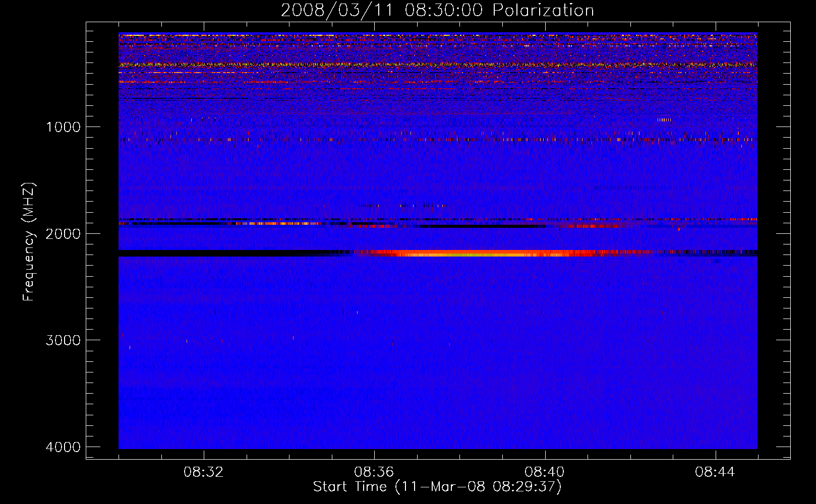Click the '3000' frequency tick label
The width and height of the screenshot is (816, 504).
tap(63, 340)
